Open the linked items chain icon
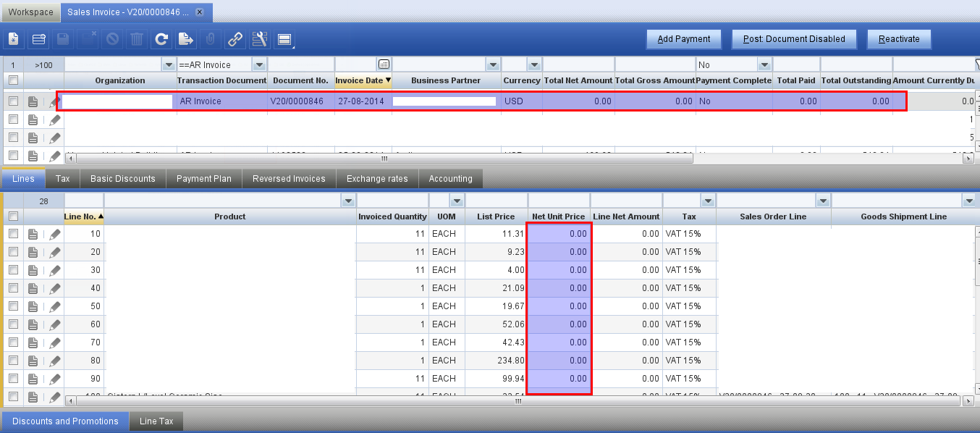This screenshot has height=433, width=980. (x=235, y=39)
